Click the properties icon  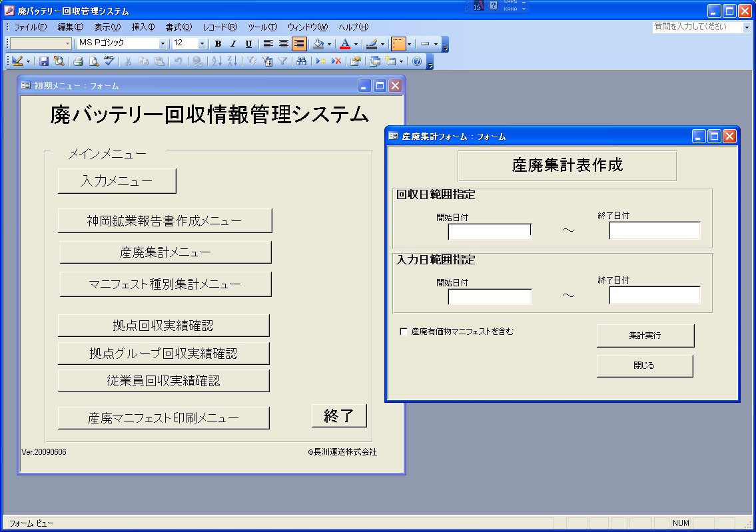click(x=356, y=61)
